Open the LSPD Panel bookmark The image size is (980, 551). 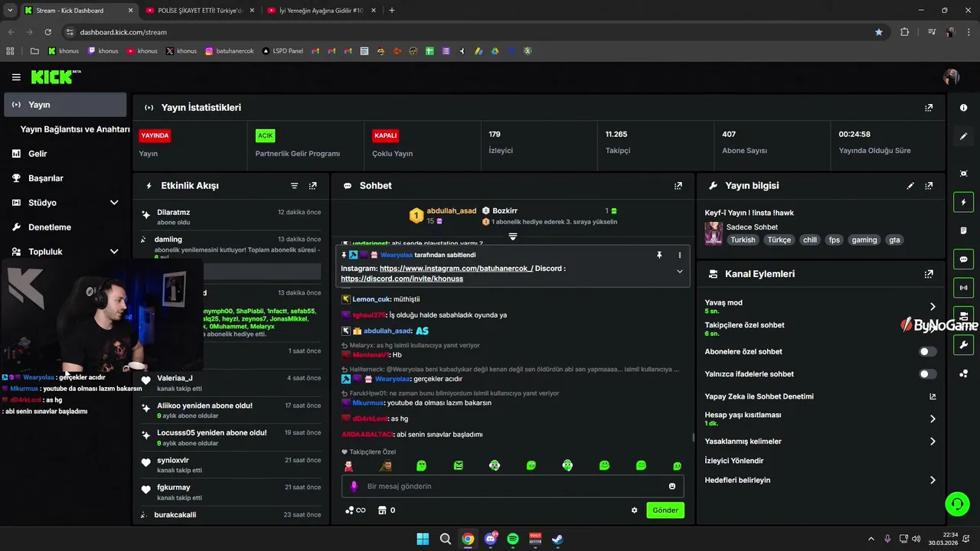point(283,51)
